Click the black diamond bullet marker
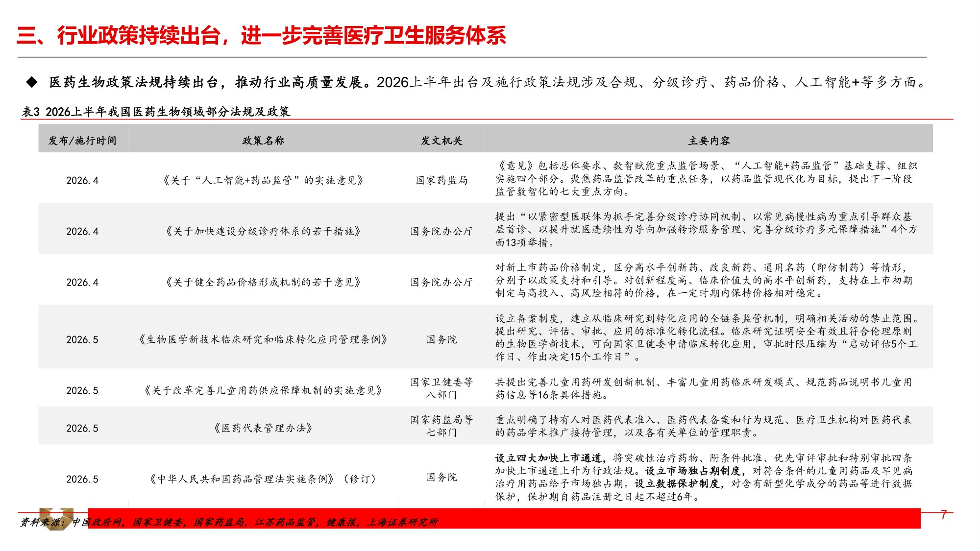 [32, 82]
